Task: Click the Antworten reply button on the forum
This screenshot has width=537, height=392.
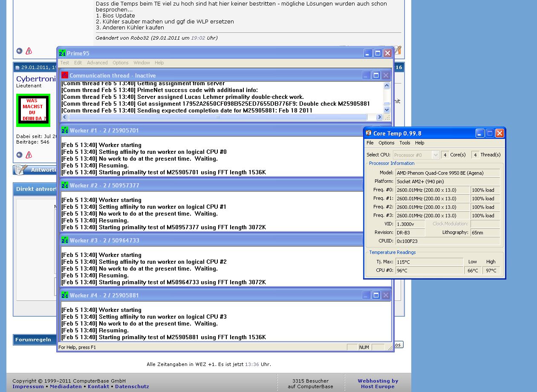Action: pos(35,170)
